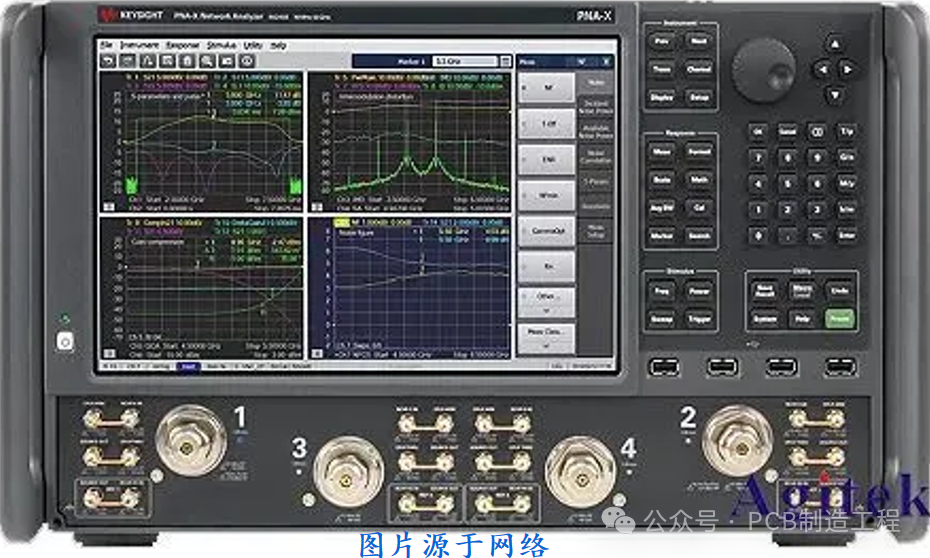The height and width of the screenshot is (558, 930).
Task: Select the GammaOut softkey measurement
Action: click(546, 231)
